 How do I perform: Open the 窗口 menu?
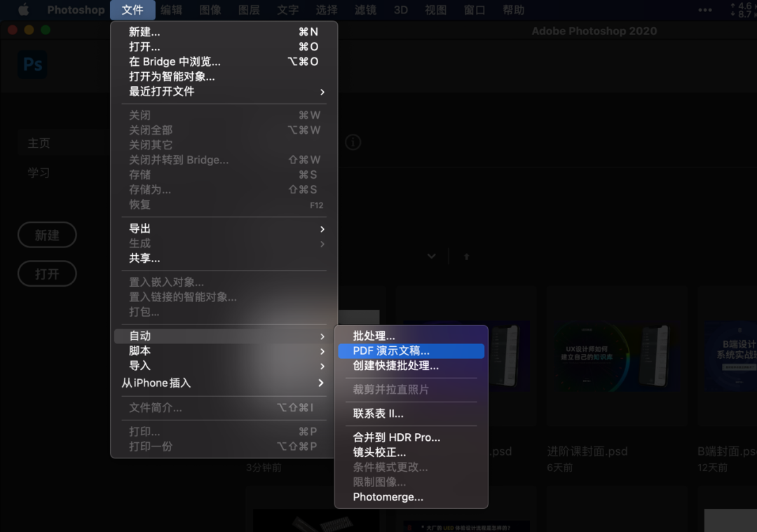coord(475,10)
